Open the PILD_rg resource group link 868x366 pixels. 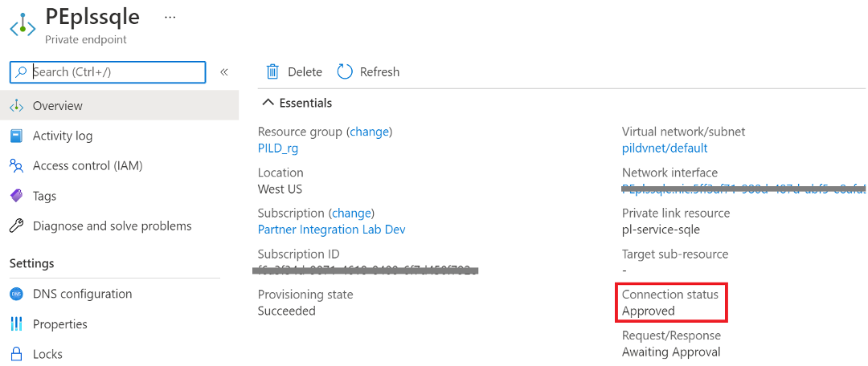[x=278, y=148]
